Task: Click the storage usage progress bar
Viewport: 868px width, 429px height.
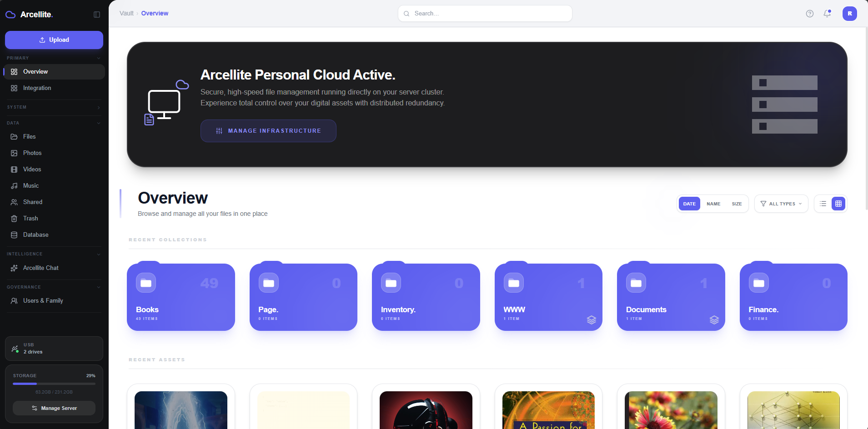Action: click(x=54, y=383)
